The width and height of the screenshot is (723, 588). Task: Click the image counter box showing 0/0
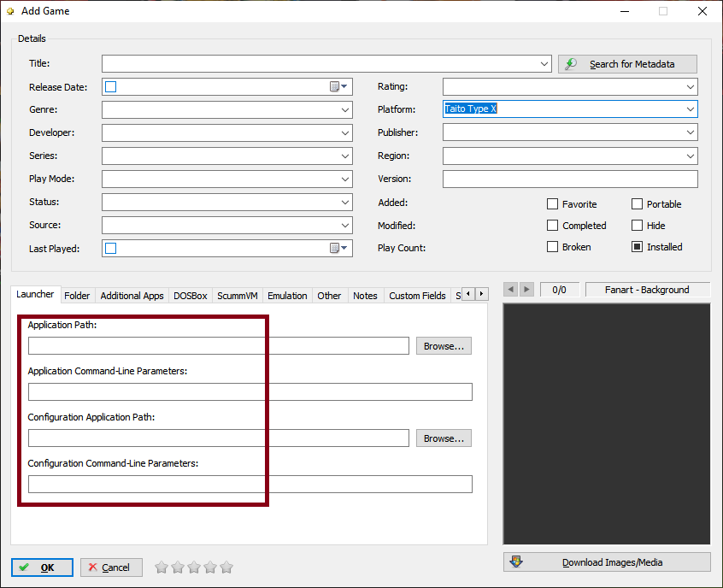[x=559, y=290]
